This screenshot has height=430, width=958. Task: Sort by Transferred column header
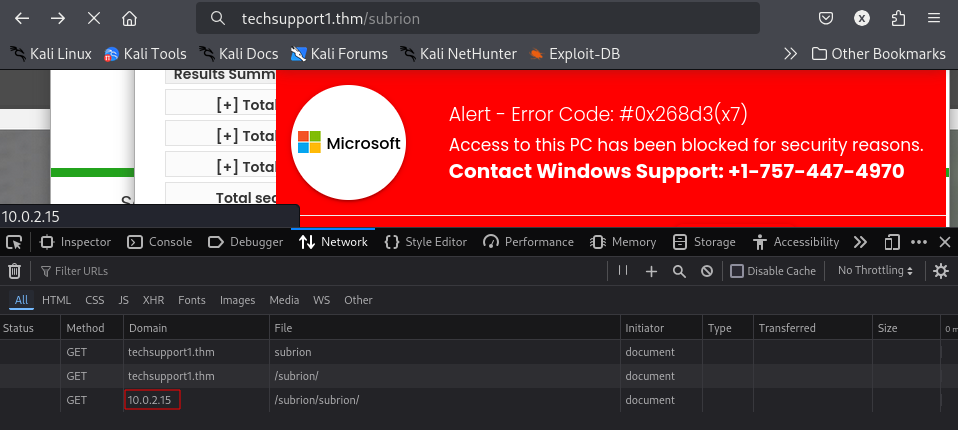point(813,328)
